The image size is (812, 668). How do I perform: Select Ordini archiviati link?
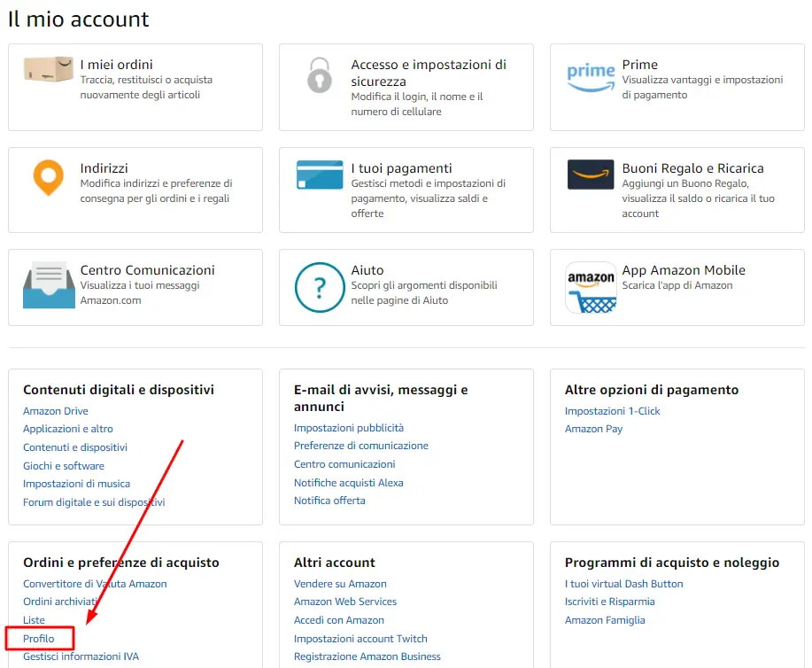coord(61,602)
